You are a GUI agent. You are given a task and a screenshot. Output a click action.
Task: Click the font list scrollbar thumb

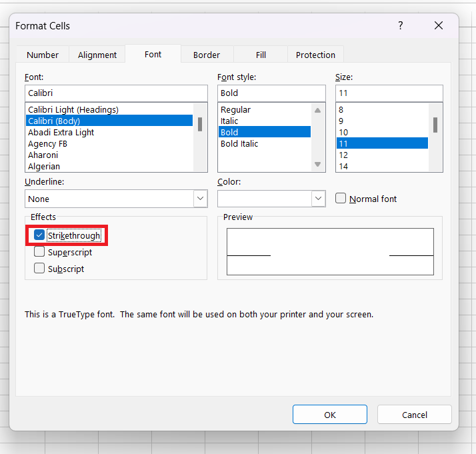click(x=200, y=125)
